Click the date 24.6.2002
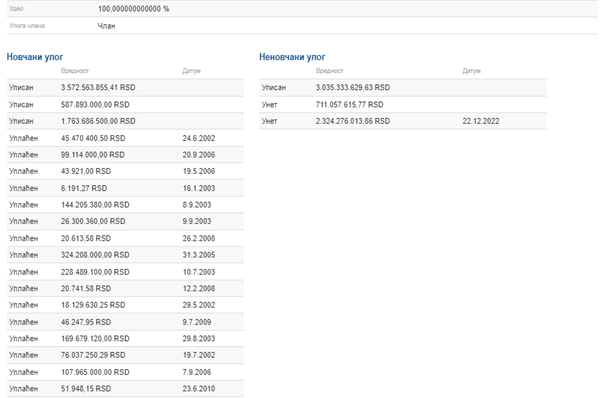The width and height of the screenshot is (605, 398). click(x=199, y=138)
